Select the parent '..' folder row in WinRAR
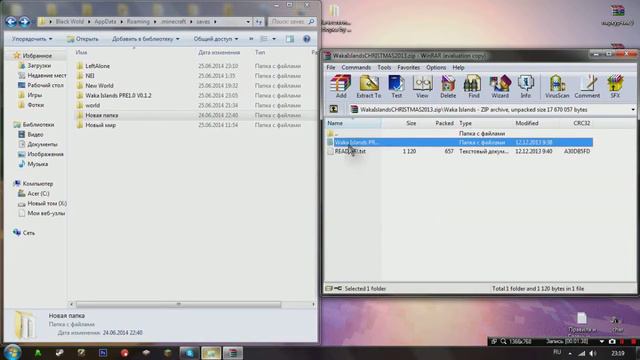Viewport: 640px width, 360px height. 459,133
